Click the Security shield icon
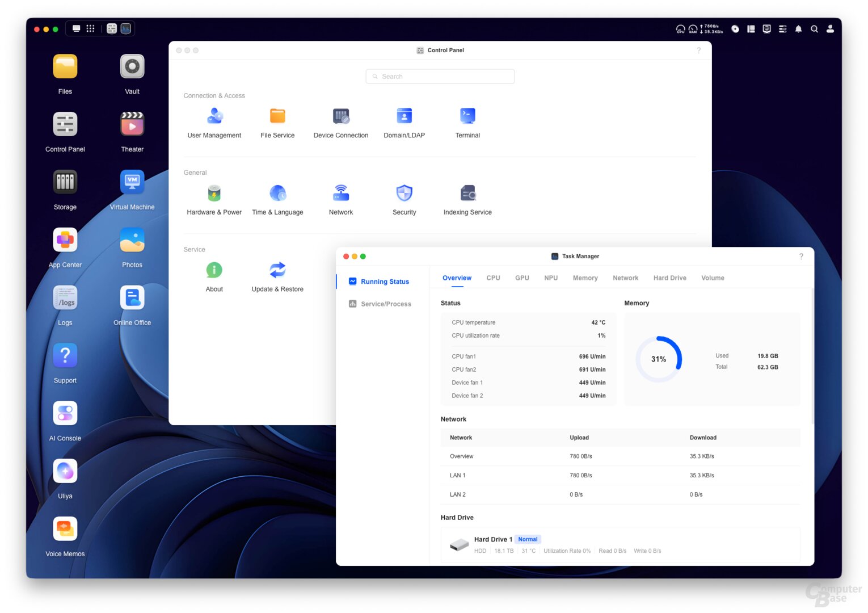 pyautogui.click(x=404, y=194)
